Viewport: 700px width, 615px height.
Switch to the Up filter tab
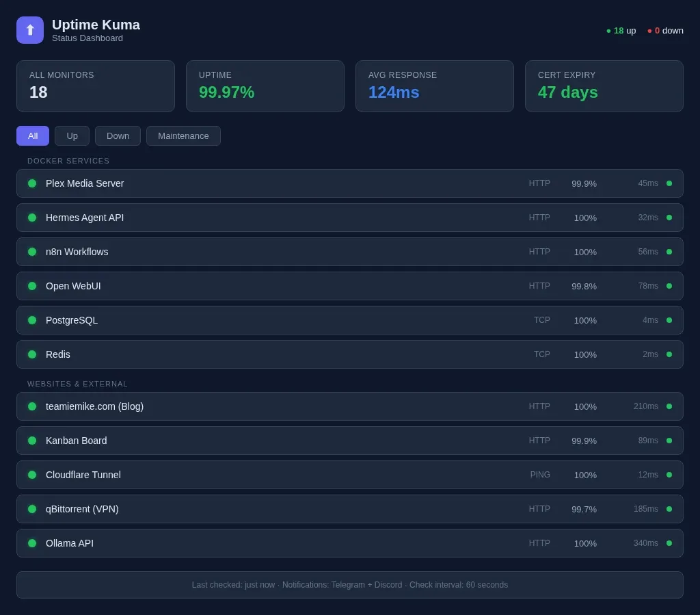point(72,135)
